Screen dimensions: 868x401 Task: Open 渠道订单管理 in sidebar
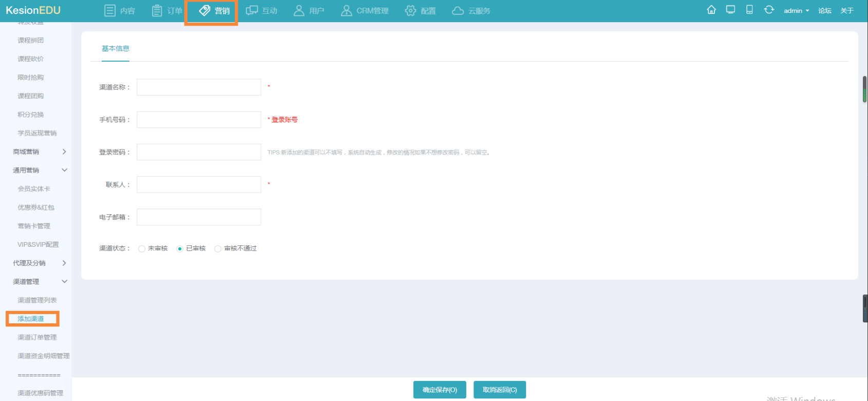pos(37,337)
